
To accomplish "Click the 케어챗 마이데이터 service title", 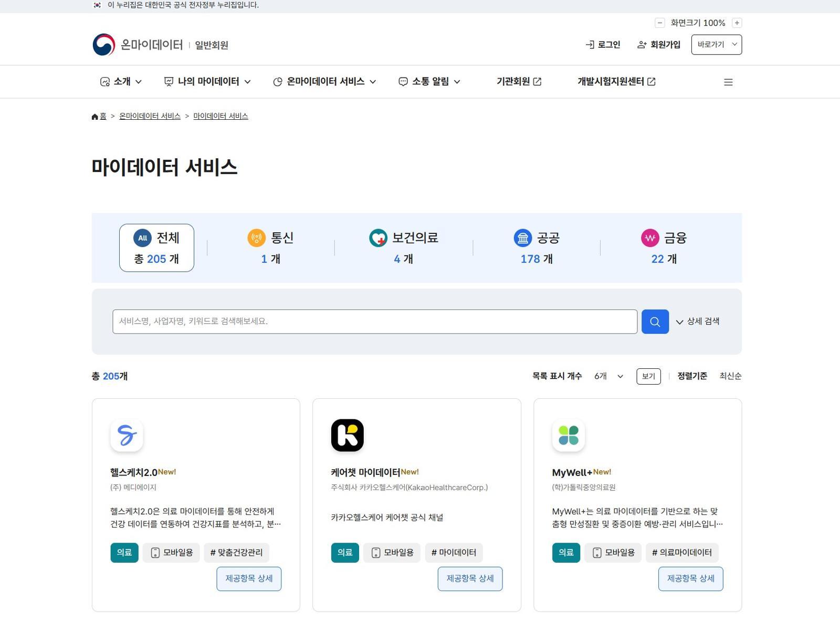I will click(x=365, y=472).
